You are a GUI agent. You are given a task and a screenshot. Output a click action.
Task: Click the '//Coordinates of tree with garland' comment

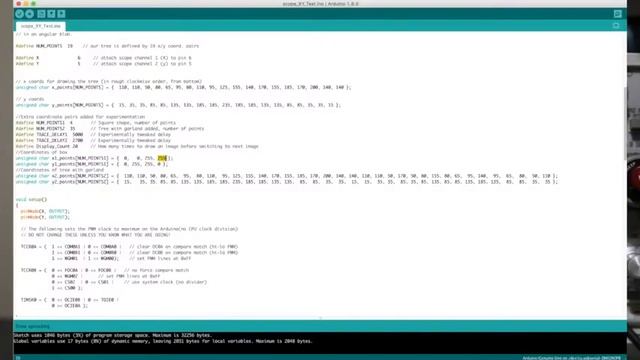(x=60, y=170)
